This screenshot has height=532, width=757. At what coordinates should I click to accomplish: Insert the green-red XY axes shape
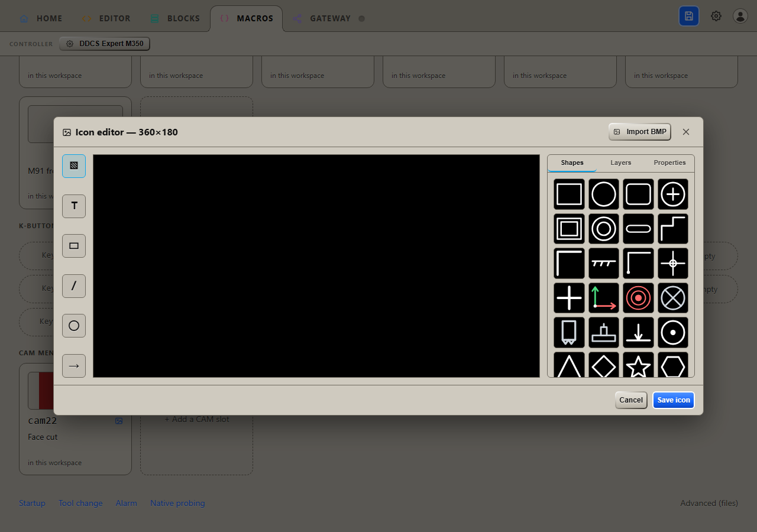604,298
